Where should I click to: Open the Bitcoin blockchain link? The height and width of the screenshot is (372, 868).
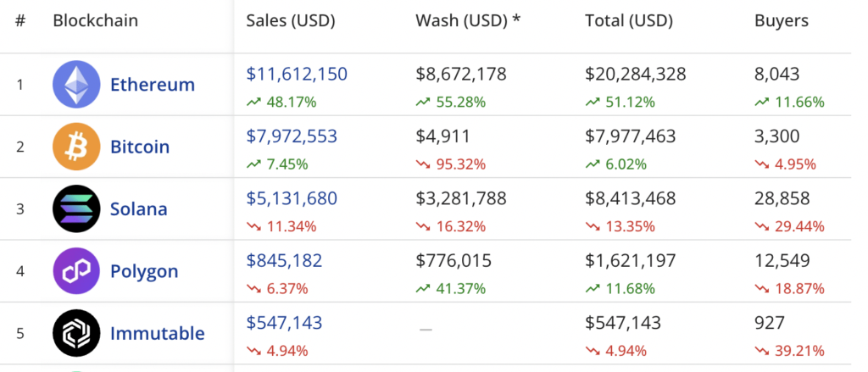140,147
